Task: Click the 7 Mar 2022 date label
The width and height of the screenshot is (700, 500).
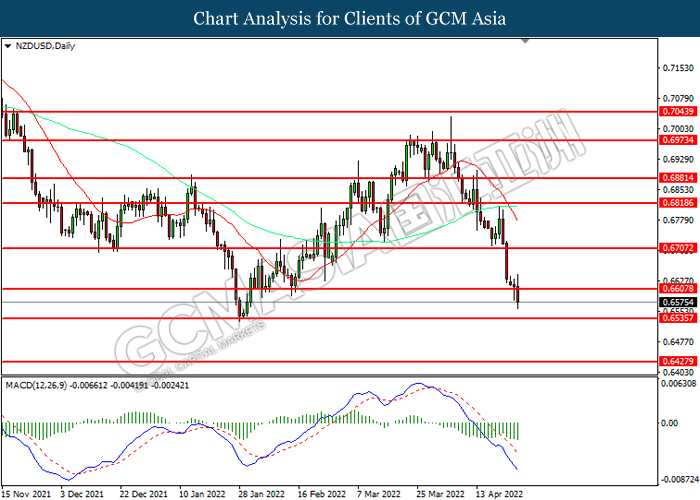Action: point(379,494)
